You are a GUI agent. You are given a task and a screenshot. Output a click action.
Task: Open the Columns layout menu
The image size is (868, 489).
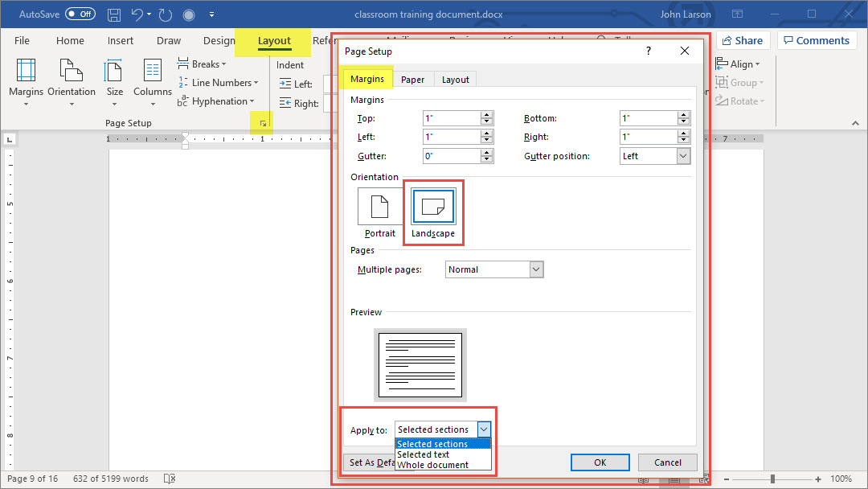pos(153,79)
